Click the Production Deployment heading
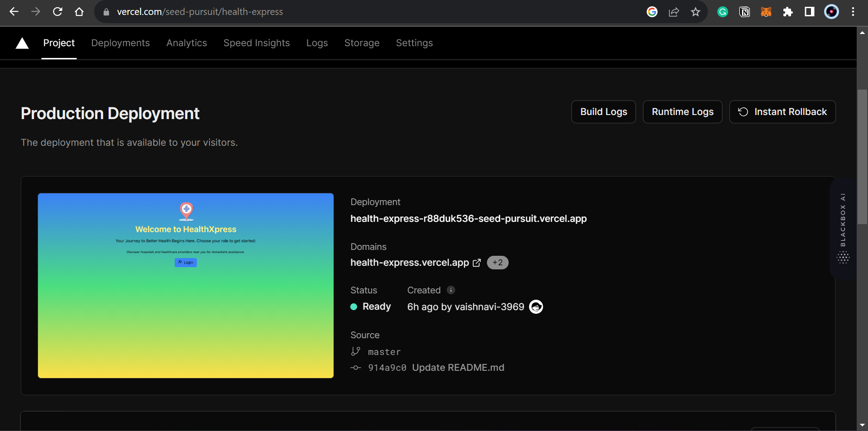Image resolution: width=868 pixels, height=431 pixels. [x=110, y=114]
